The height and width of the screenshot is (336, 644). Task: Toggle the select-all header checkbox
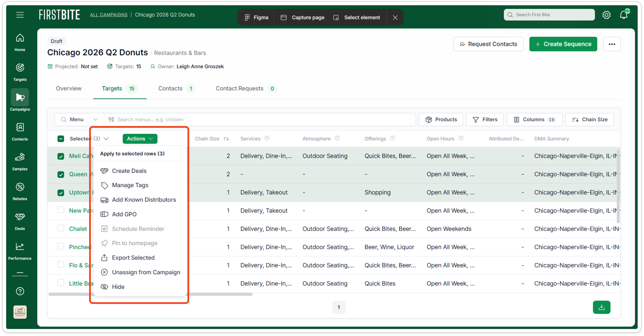tap(61, 139)
